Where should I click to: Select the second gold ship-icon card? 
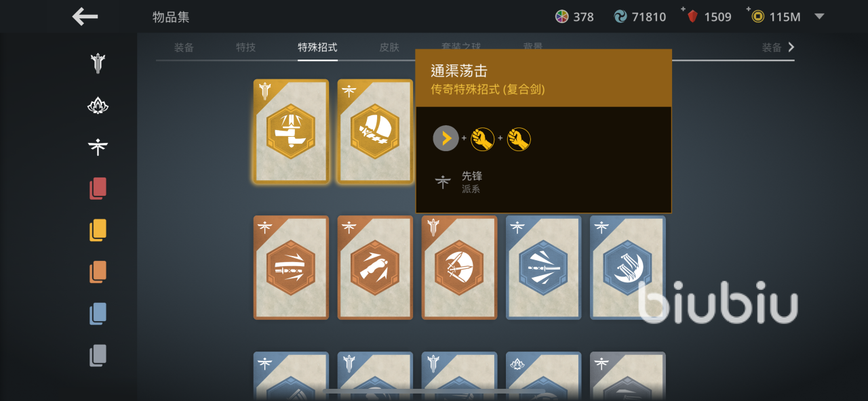pos(375,131)
